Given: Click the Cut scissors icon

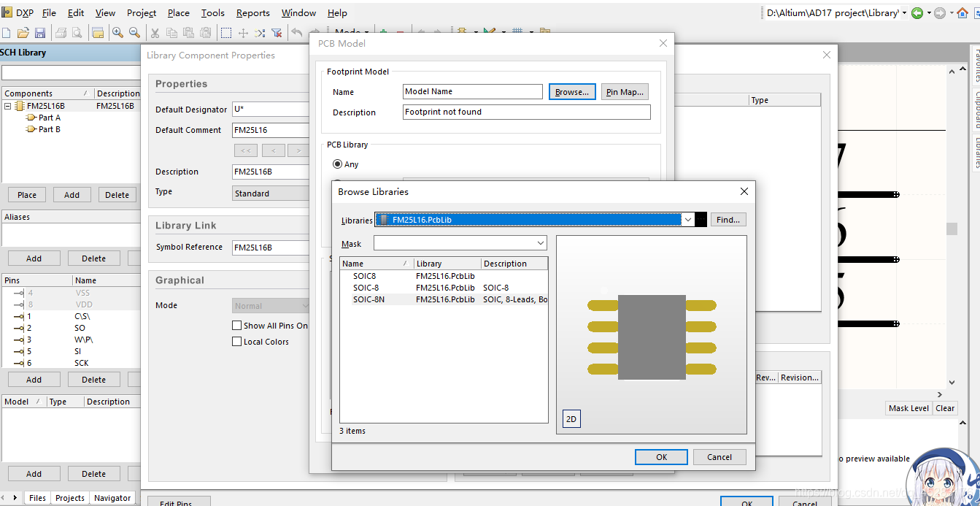Looking at the screenshot, I should (x=155, y=33).
